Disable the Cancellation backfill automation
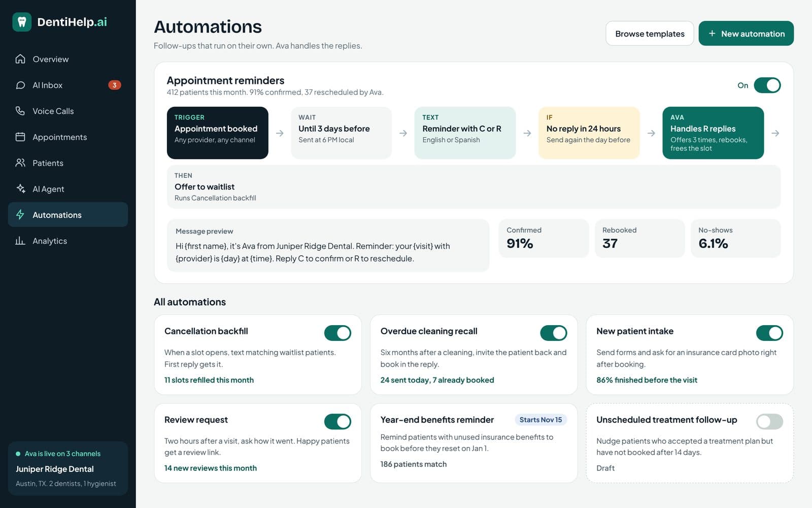The width and height of the screenshot is (812, 508). coord(337,333)
